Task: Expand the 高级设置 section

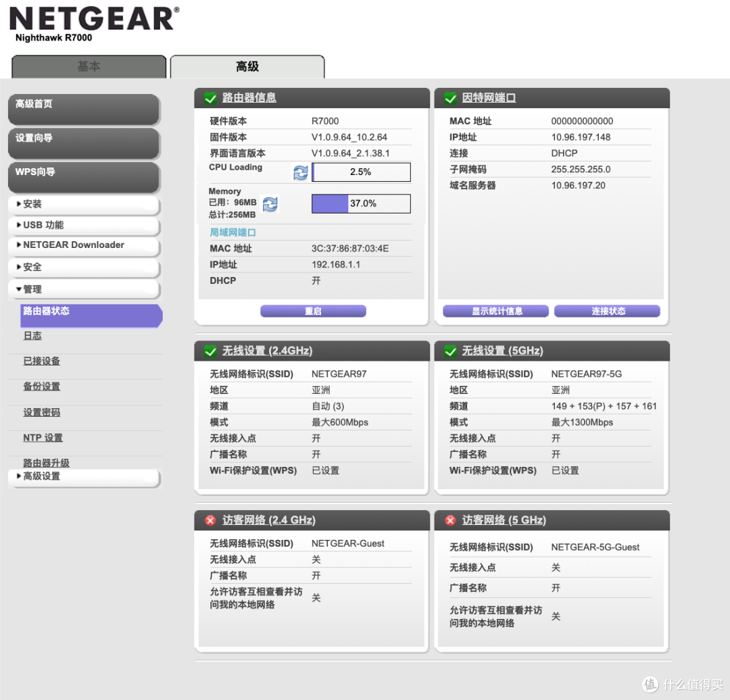Action: [84, 477]
